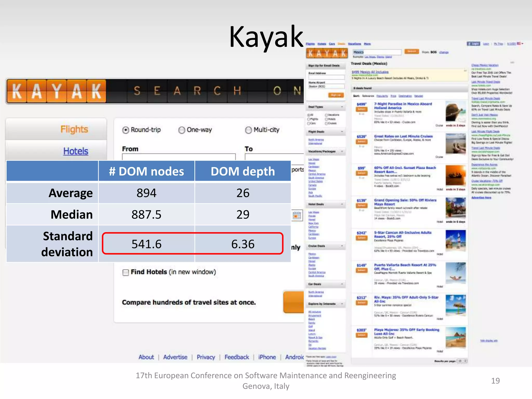This screenshot has width=532, height=399.
Task: Select the Cruises deal type radio
Action: click(x=326, y=123)
